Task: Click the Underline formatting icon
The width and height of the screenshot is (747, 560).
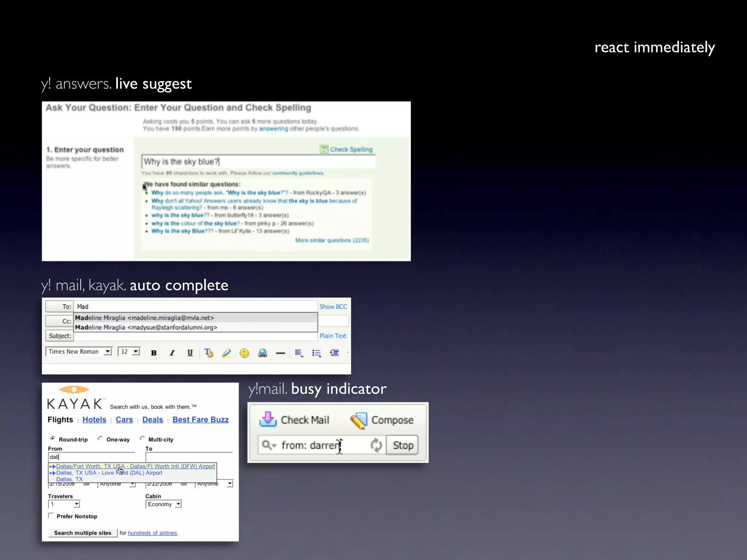Action: [x=190, y=353]
